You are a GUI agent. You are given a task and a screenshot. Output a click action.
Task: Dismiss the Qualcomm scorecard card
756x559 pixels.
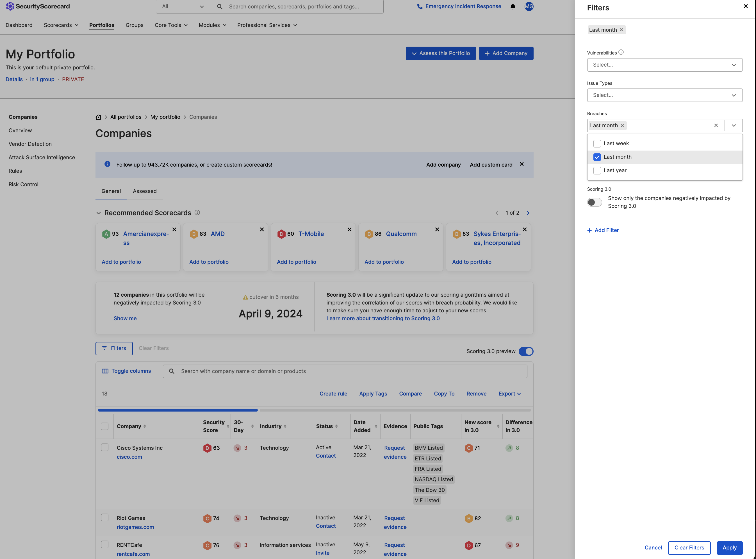(437, 229)
